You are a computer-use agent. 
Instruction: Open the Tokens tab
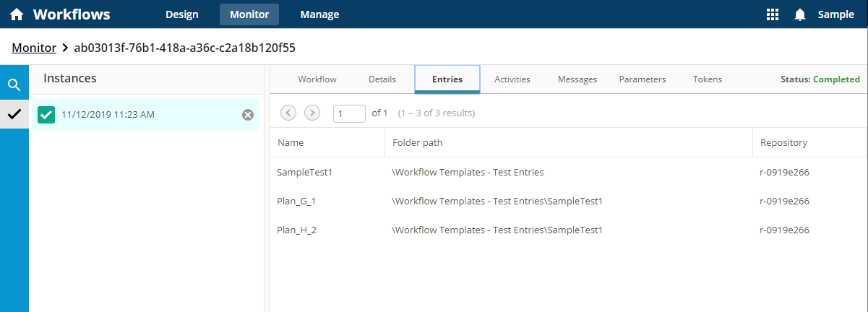click(x=707, y=79)
